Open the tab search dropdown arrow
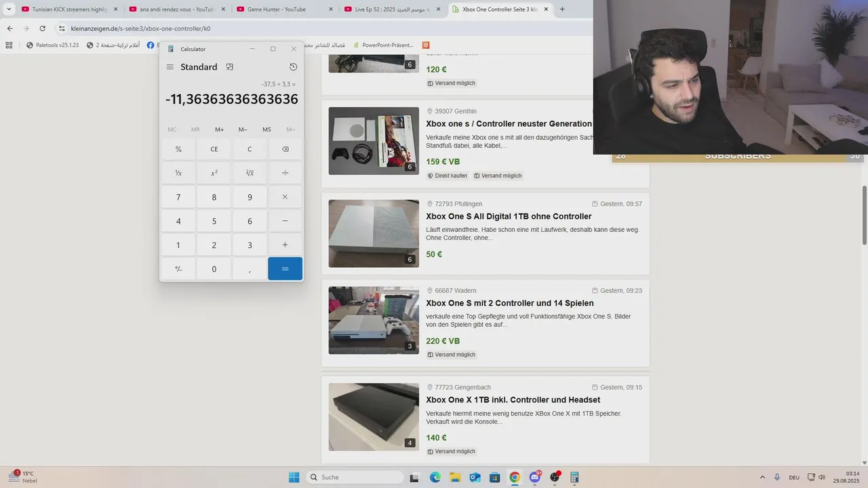 pos(9,9)
